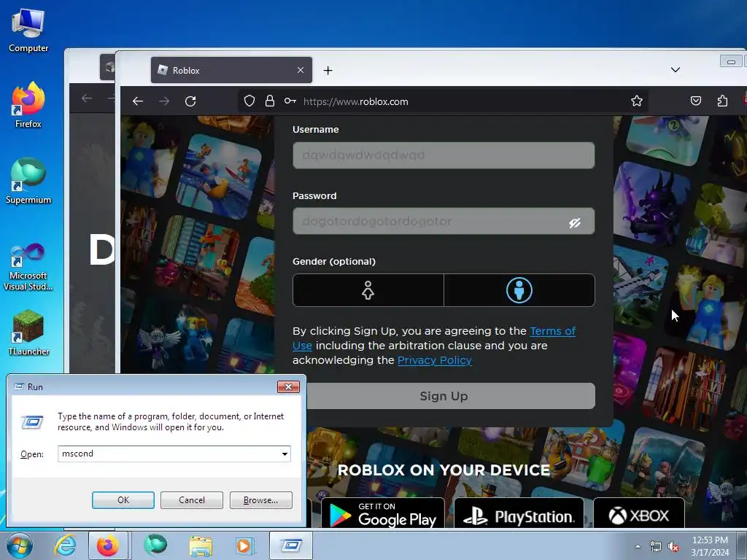Click the roblox.com address bar URL

pyautogui.click(x=355, y=101)
